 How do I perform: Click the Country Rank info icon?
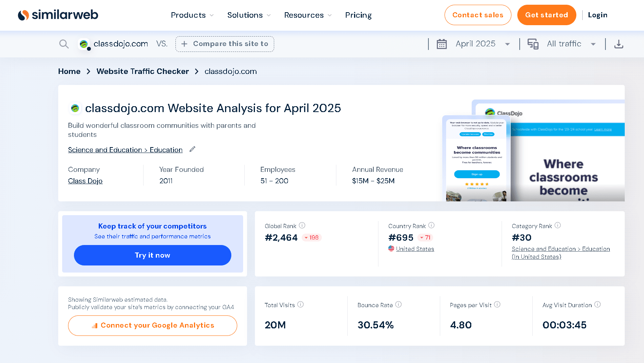click(431, 225)
